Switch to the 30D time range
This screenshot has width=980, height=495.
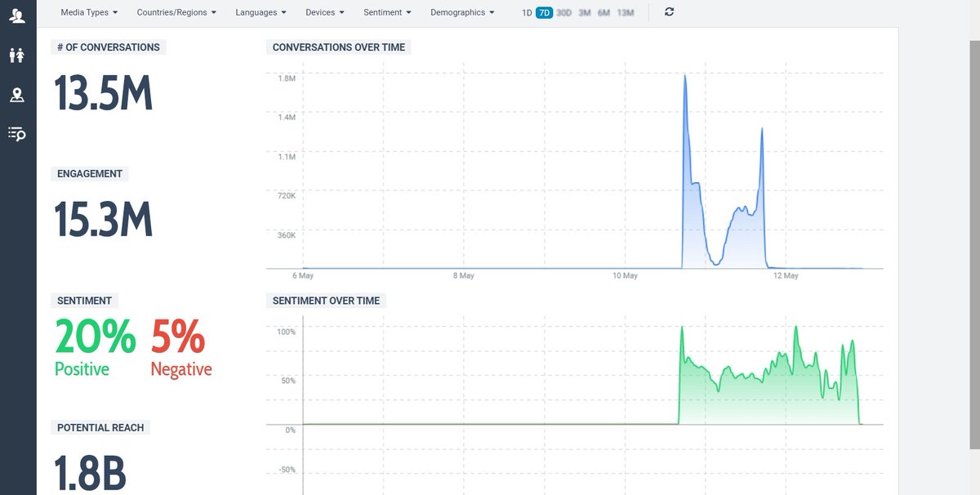[563, 12]
